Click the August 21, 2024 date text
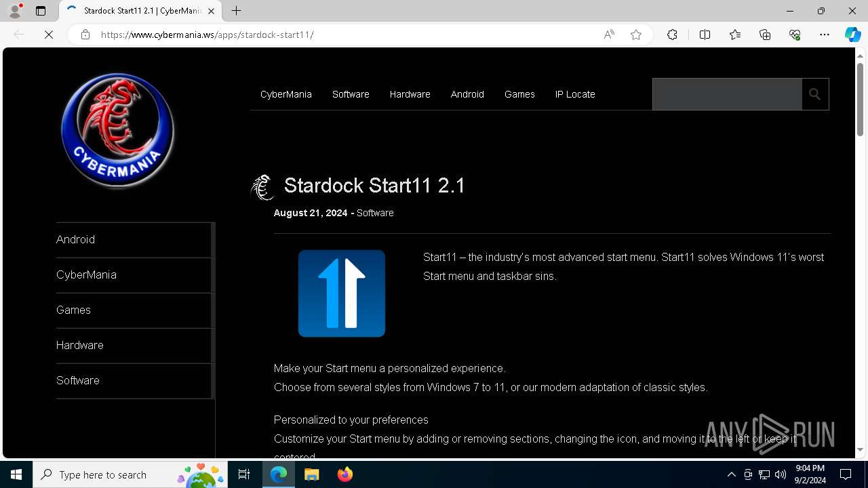 (x=311, y=213)
